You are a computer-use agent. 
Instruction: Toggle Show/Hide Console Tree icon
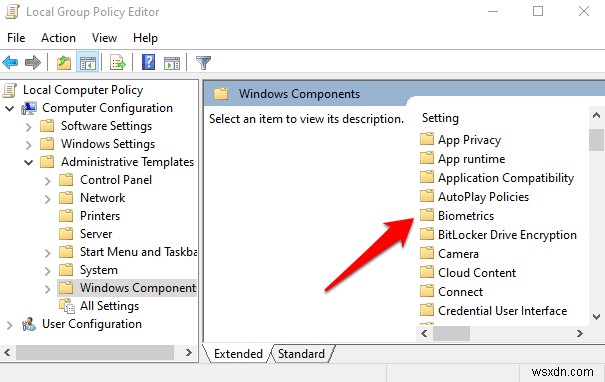point(88,63)
